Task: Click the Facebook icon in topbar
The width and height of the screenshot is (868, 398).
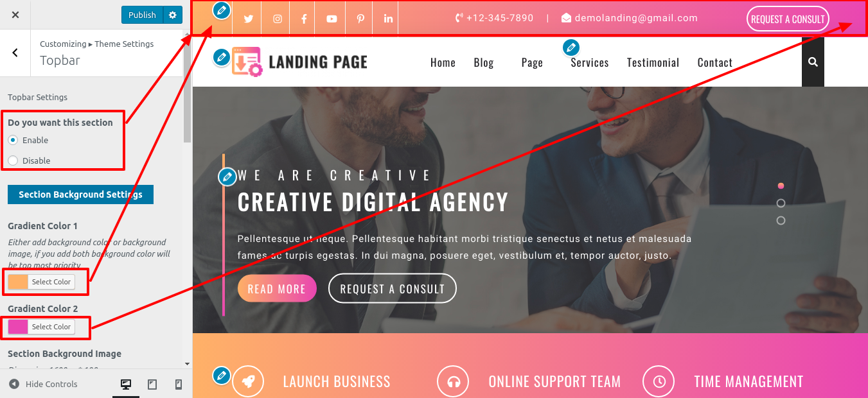Action: coord(304,19)
